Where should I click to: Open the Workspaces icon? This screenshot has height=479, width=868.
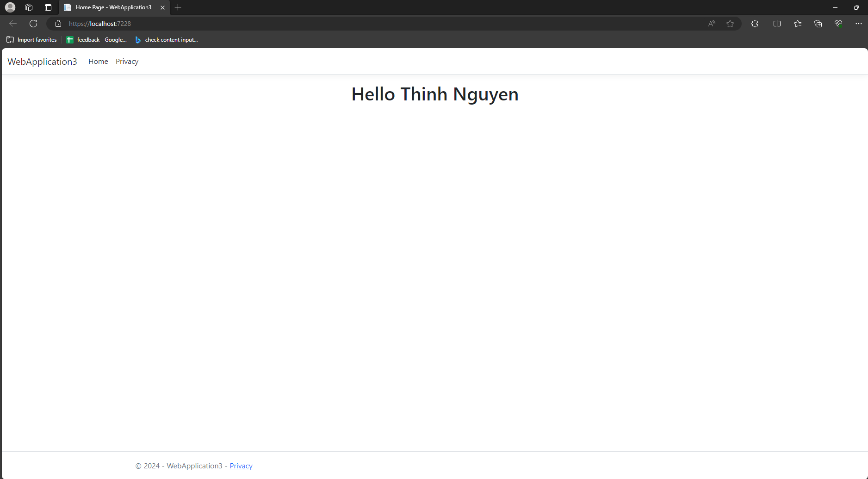point(29,7)
